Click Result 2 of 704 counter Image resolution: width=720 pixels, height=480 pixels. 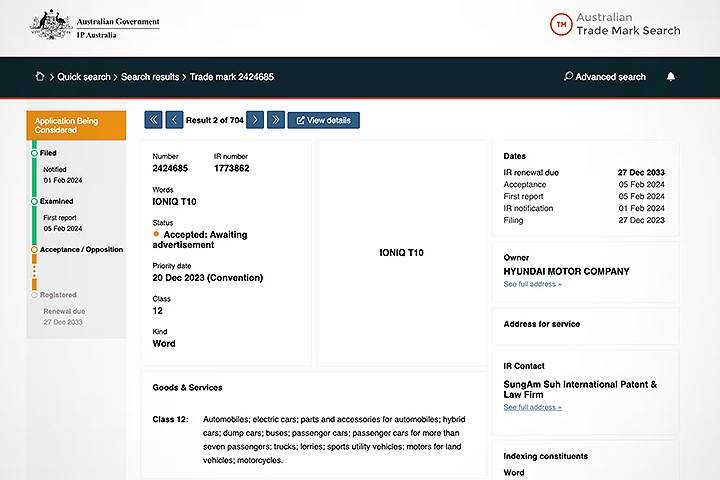[214, 120]
